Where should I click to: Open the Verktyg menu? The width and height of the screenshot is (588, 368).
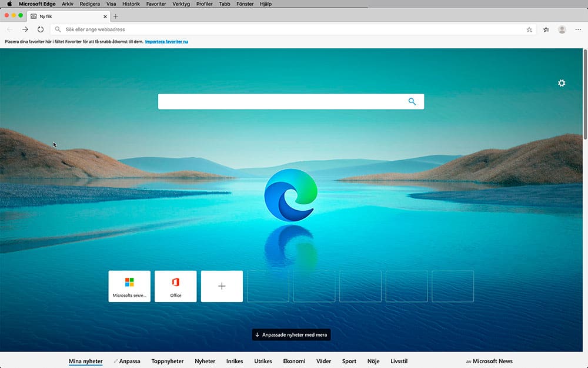181,4
